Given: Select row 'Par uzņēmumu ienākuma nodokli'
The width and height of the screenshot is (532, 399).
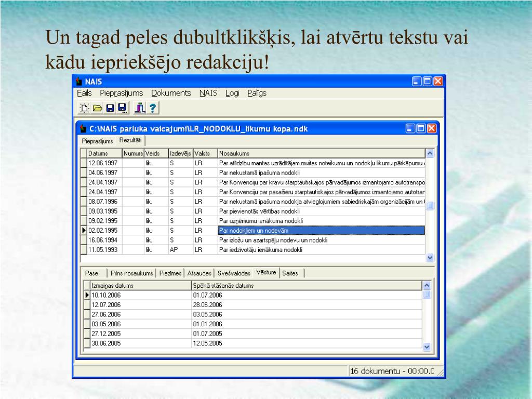Looking at the screenshot, I should click(253, 221).
